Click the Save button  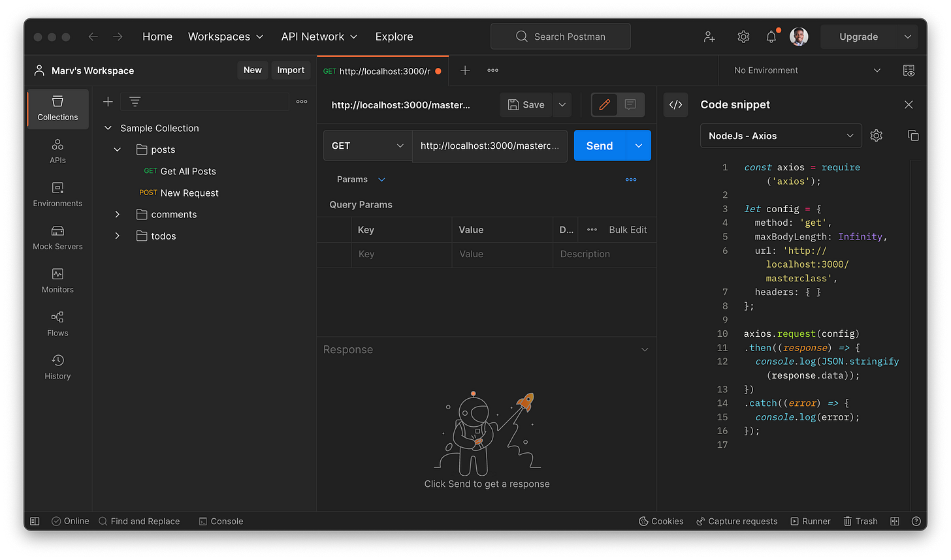click(526, 104)
